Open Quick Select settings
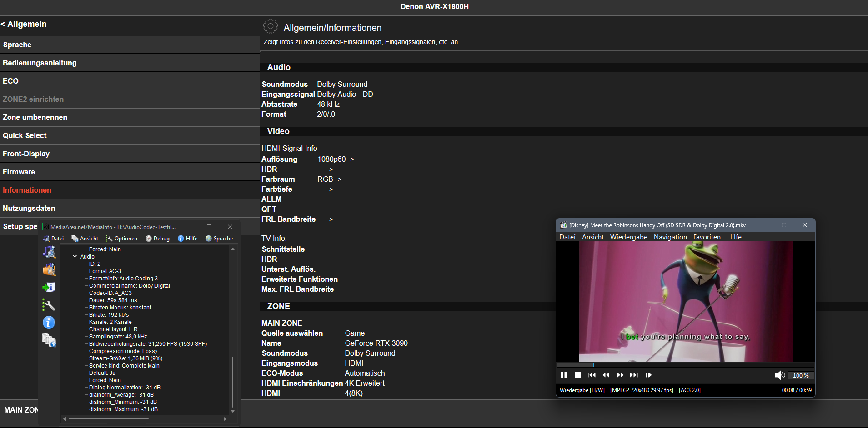 coord(130,135)
